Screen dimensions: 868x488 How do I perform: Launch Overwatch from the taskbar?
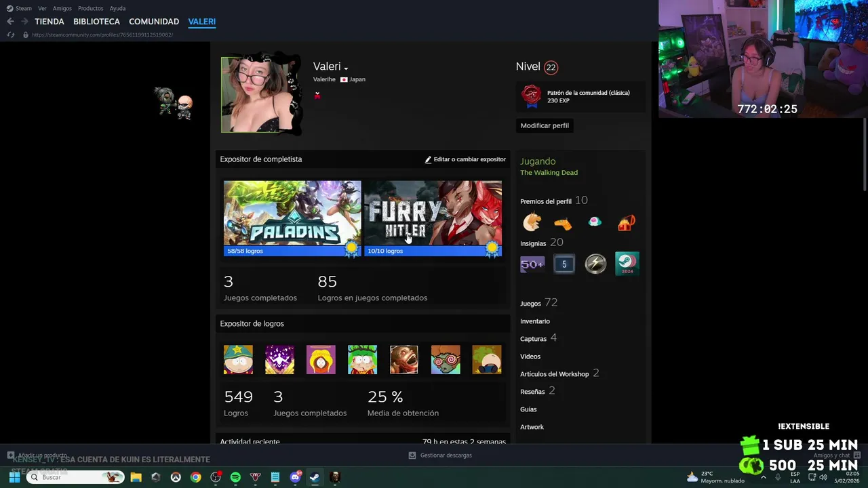[176, 477]
